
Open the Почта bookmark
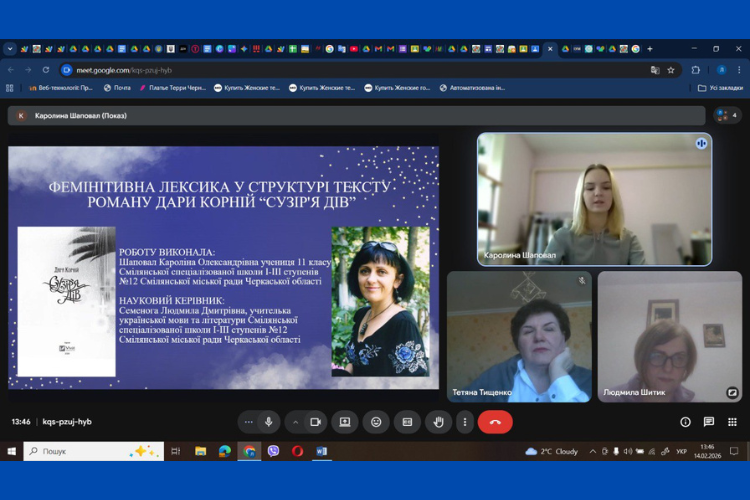point(117,88)
